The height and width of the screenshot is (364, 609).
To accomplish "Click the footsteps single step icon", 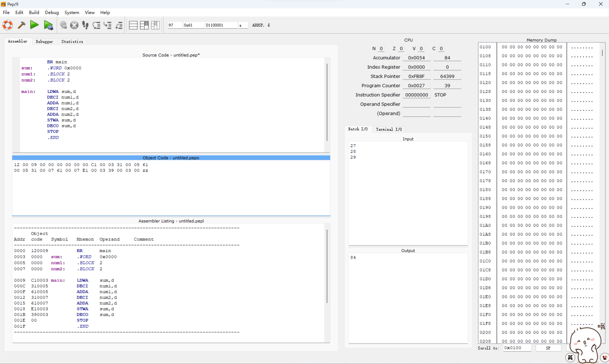I will tap(85, 25).
